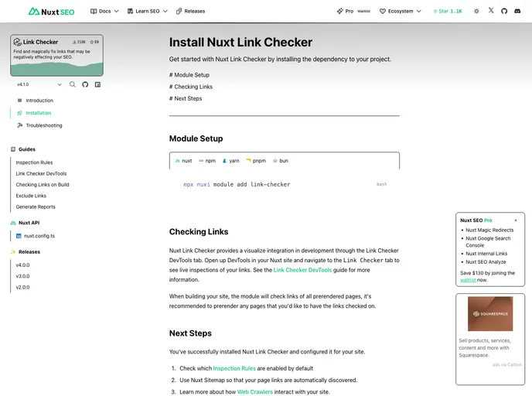Viewport: 532px width, 396px height.
Task: Open the v3.0.0 release notes
Action: point(22,276)
